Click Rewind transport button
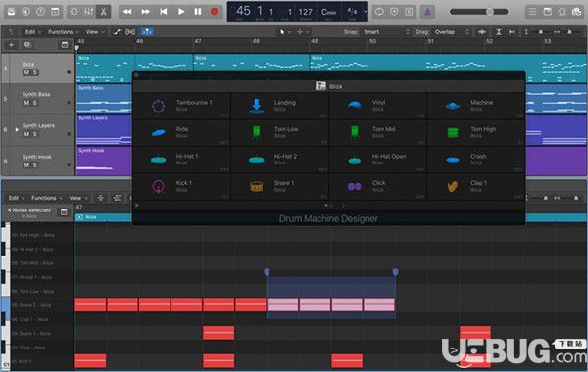 point(127,12)
